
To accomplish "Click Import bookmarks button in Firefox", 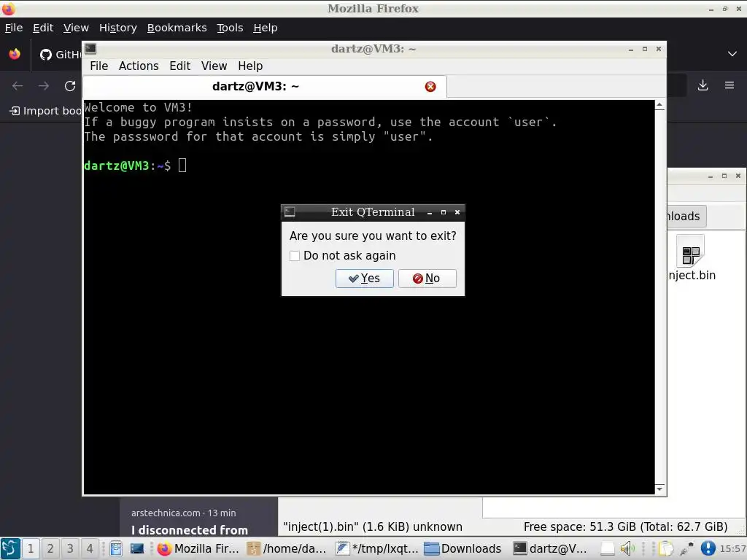I will (45, 111).
